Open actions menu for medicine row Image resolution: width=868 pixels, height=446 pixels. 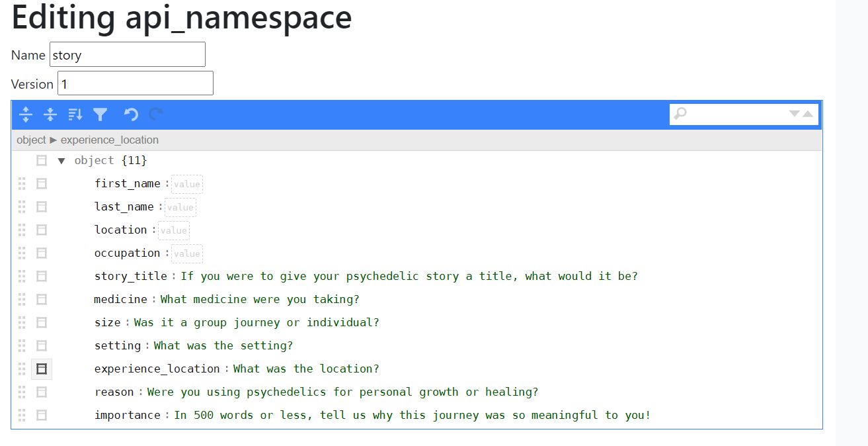(42, 299)
